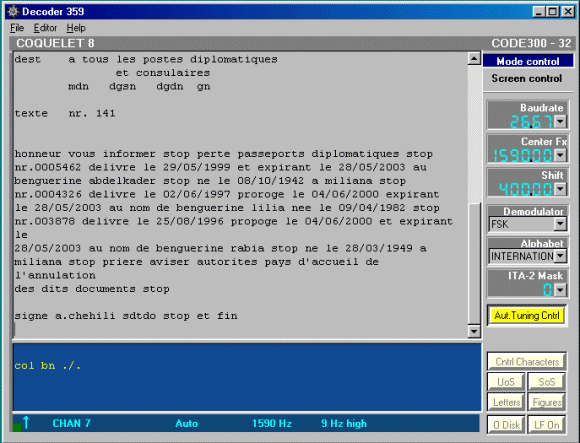Click the cyan tuning arrow indicator in status bar
The height and width of the screenshot is (443, 580).
(26, 422)
